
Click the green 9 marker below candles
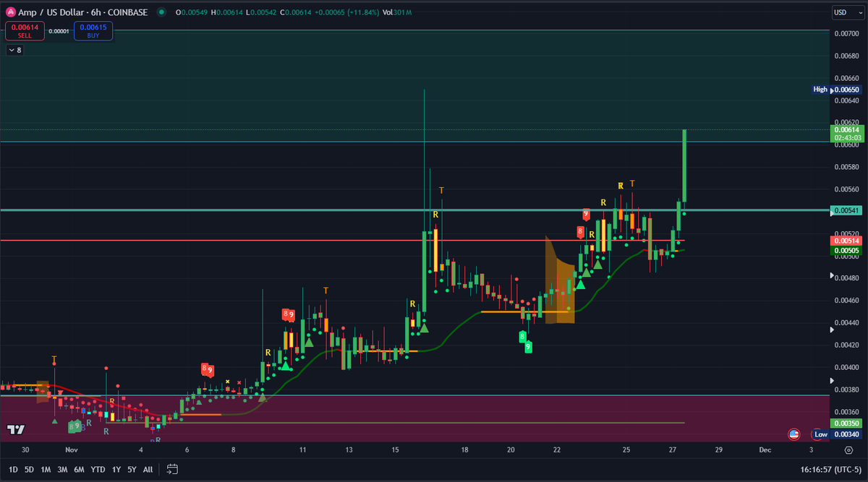tap(528, 347)
